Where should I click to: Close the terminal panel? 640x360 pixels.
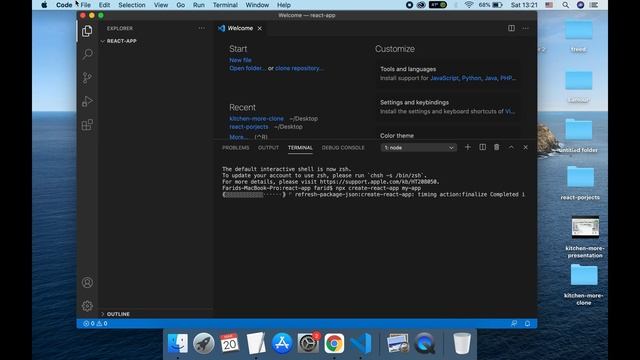point(525,147)
